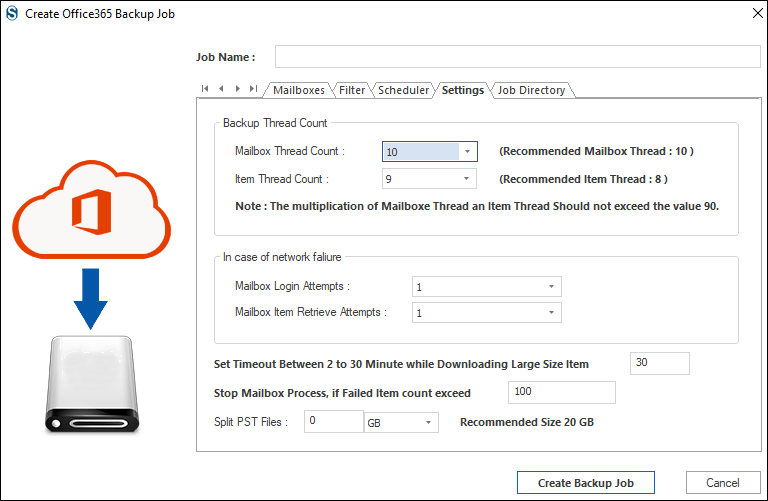Click the hard drive image
768x501 pixels.
(x=92, y=385)
